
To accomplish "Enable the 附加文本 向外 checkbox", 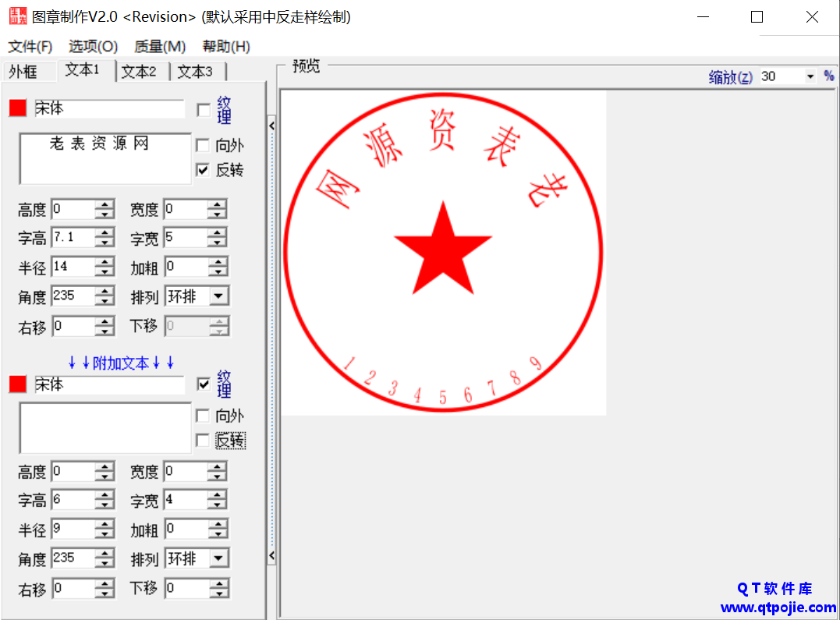I will [203, 416].
